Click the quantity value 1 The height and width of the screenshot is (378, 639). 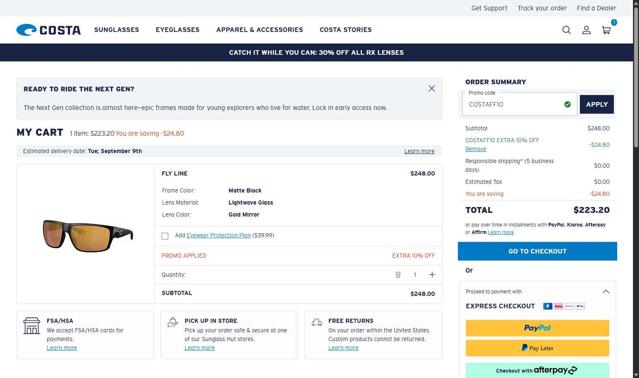[415, 275]
